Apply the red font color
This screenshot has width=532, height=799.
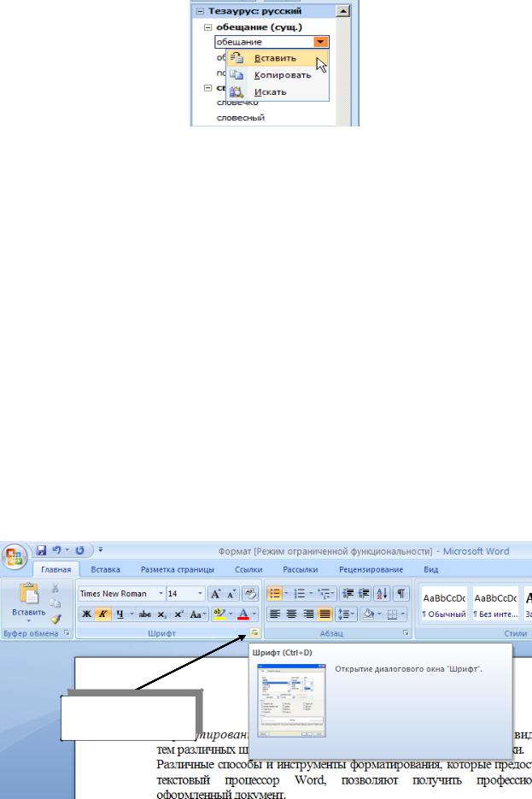243,614
